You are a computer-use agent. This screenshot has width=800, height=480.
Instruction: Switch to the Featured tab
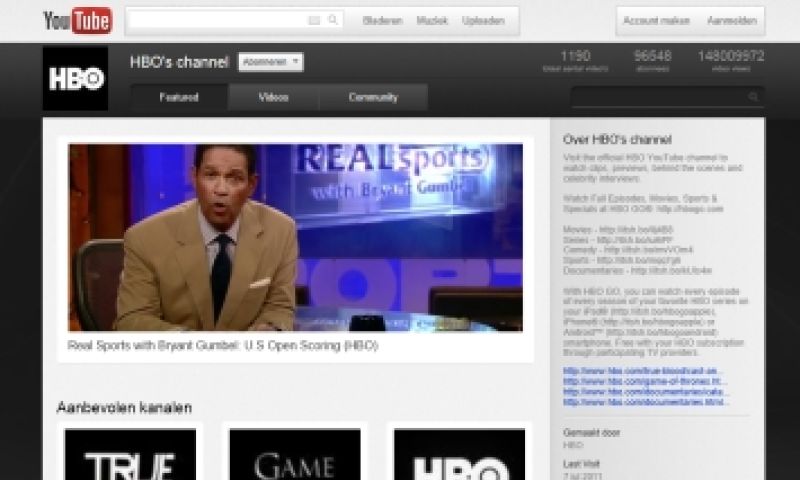(179, 97)
